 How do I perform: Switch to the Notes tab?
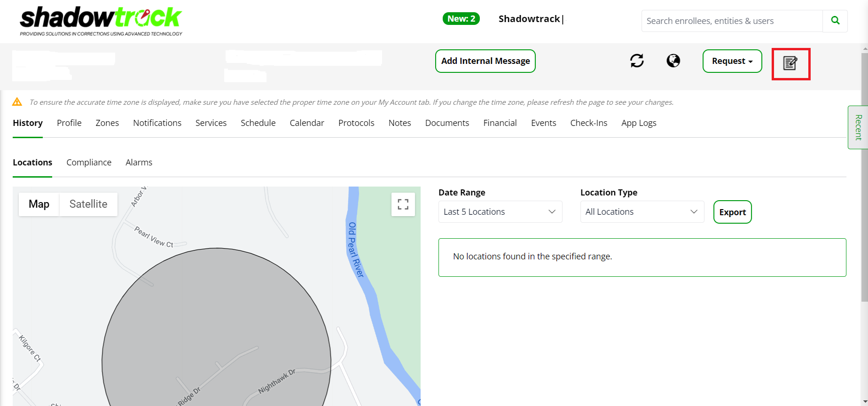click(400, 123)
